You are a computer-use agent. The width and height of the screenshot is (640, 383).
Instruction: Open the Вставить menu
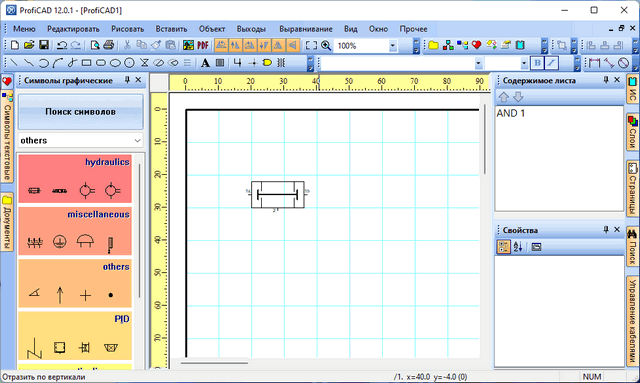click(171, 29)
